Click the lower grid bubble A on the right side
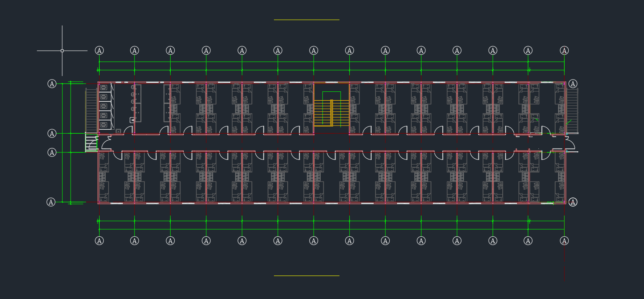This screenshot has height=299, width=644. click(x=573, y=202)
